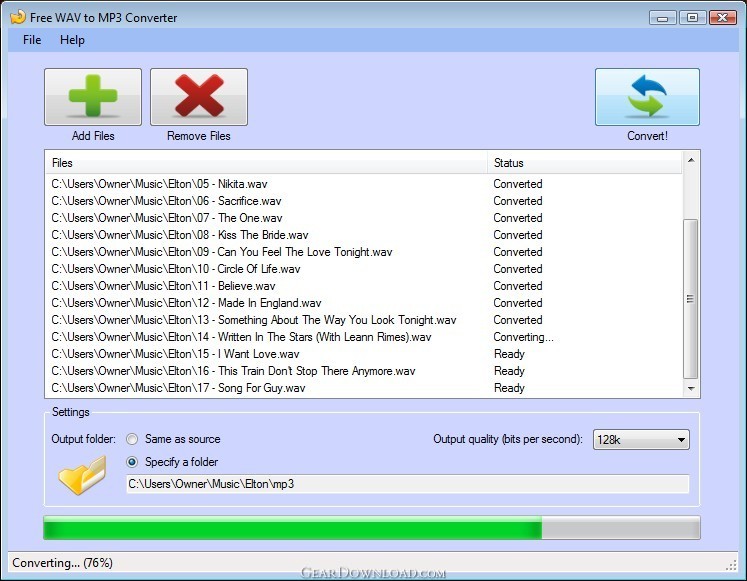Start conversion with the Convert! arrows icon
The width and height of the screenshot is (747, 581).
[x=647, y=97]
